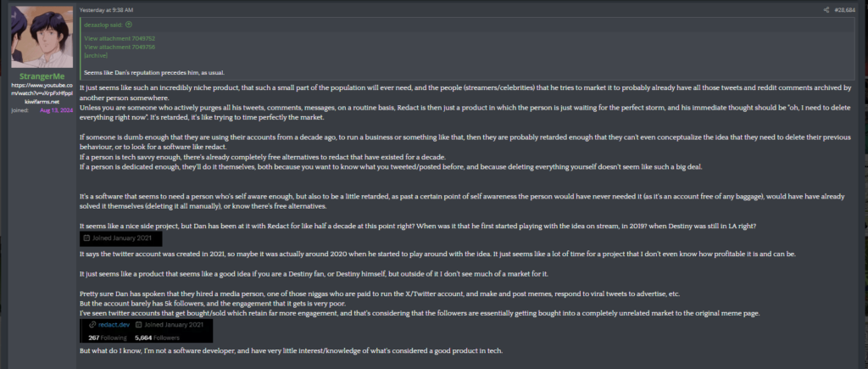
Task: Click the '5,664 Followers' count in the image
Action: (x=157, y=338)
